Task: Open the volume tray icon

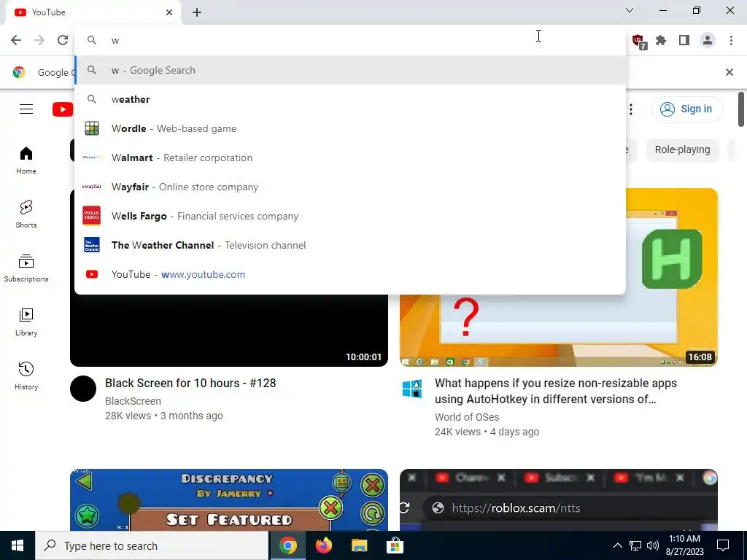Action: 653,545
